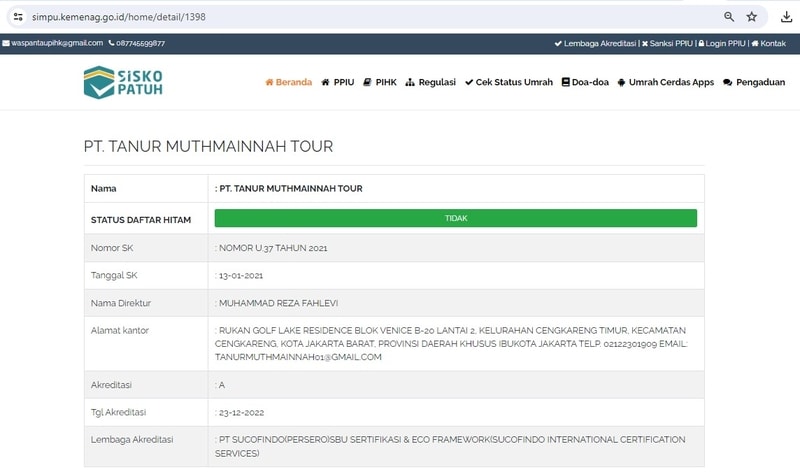Click the office address text starting RUKAN GOLF LAKE
The width and height of the screenshot is (800, 472).
coord(452,344)
